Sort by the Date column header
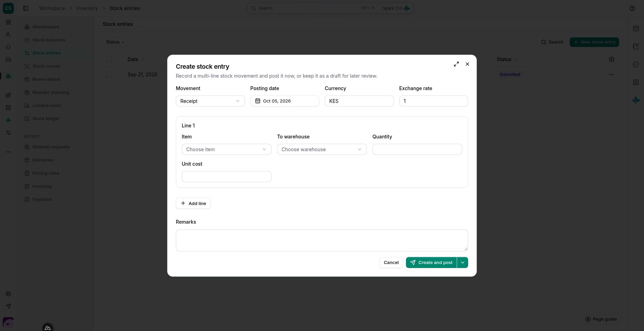The height and width of the screenshot is (331, 644). (135, 59)
